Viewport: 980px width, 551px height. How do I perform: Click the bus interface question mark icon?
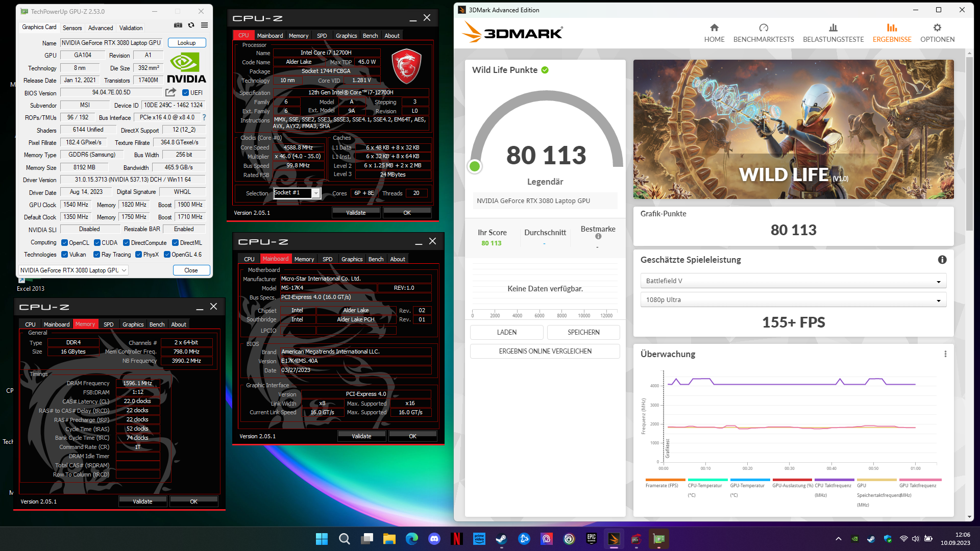pos(204,117)
